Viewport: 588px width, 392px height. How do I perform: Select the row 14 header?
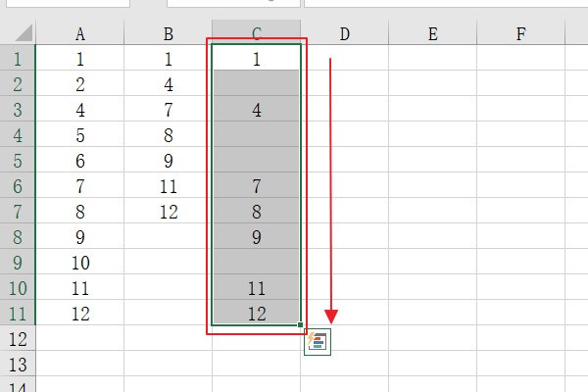click(18, 385)
